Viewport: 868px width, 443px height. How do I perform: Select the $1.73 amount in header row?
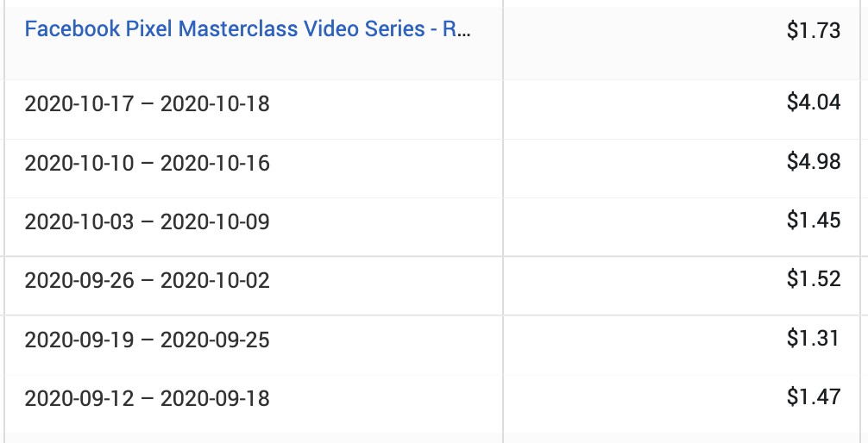(x=813, y=30)
